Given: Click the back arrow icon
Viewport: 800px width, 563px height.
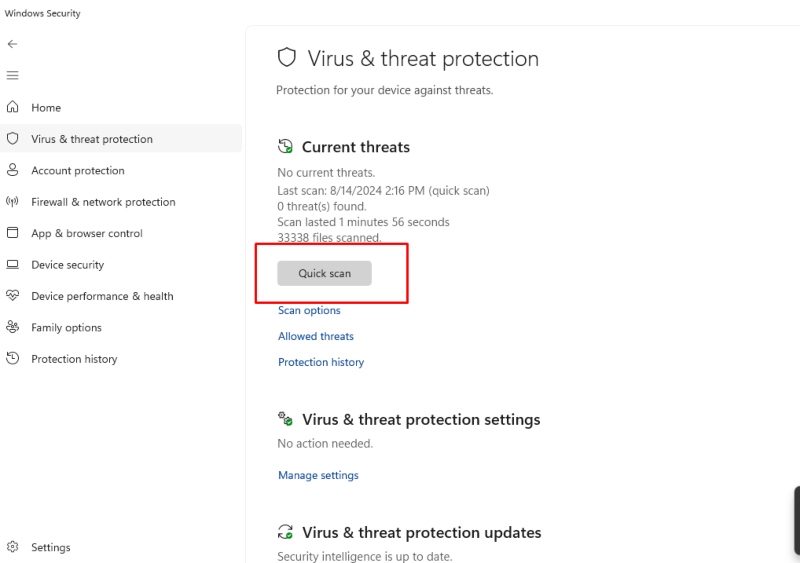Looking at the screenshot, I should 12,44.
